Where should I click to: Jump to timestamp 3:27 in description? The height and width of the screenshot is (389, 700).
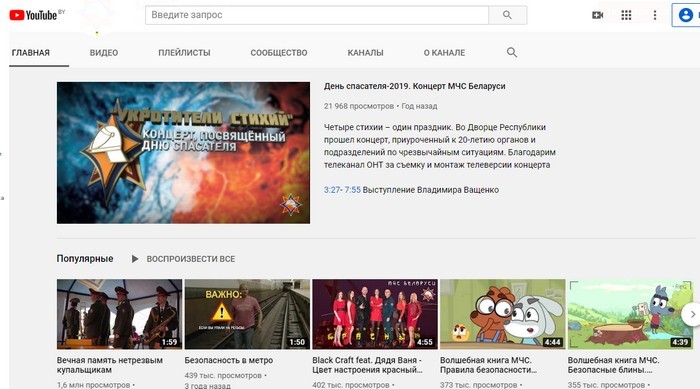pyautogui.click(x=332, y=190)
